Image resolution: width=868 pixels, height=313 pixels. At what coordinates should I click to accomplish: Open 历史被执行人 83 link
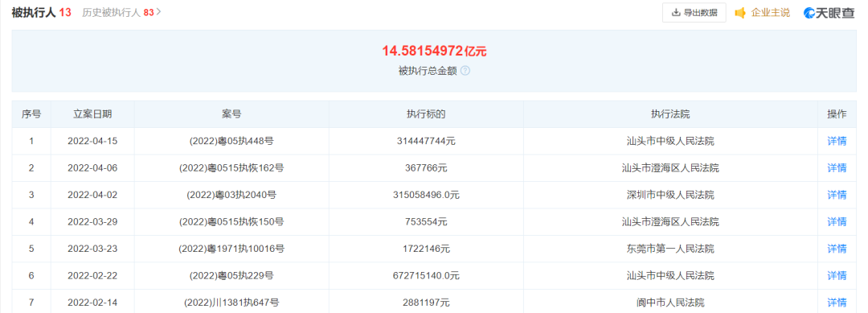(x=118, y=12)
